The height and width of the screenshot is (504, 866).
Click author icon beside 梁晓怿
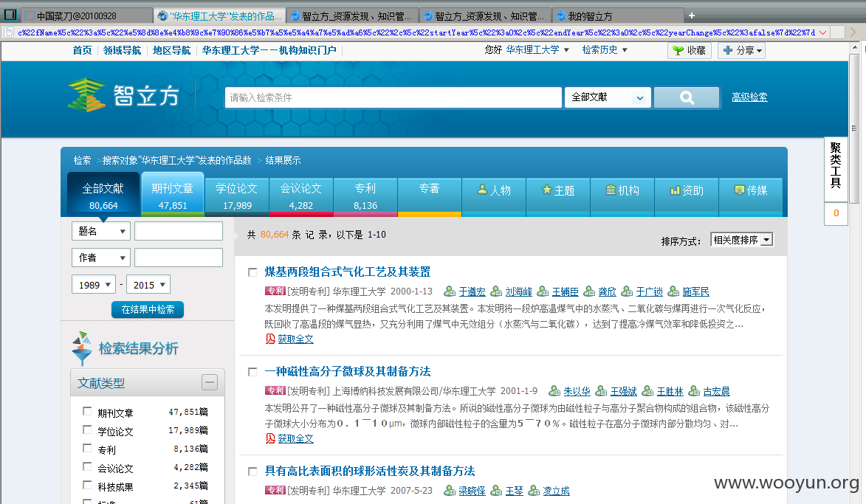(x=450, y=490)
